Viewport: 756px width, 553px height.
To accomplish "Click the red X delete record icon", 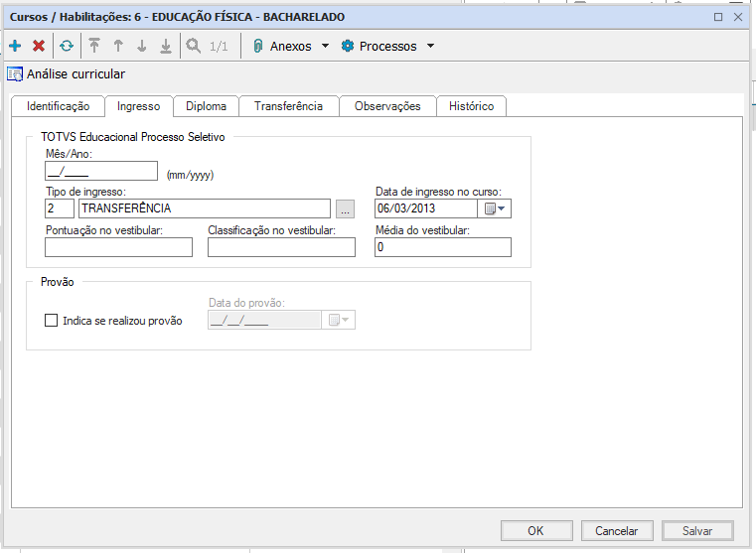I will pyautogui.click(x=39, y=46).
